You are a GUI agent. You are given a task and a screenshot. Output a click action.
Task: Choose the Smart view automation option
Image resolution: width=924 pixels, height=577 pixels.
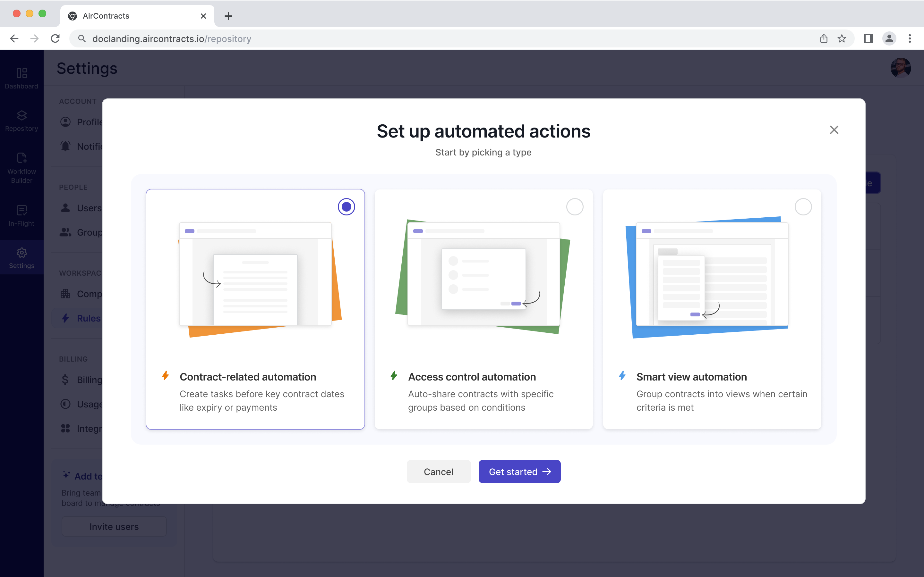[x=803, y=206]
